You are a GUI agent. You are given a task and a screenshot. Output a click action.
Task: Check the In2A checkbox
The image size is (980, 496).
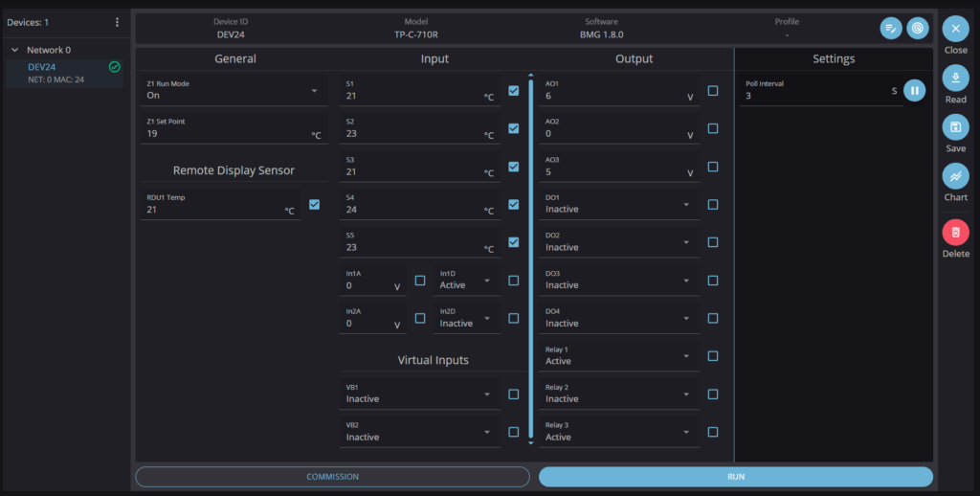[x=420, y=318]
